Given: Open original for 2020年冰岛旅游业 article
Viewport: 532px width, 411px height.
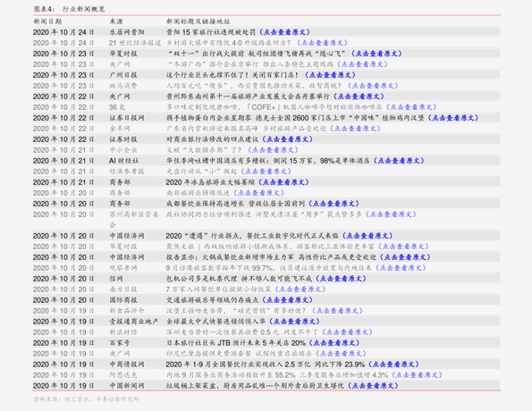Looking at the screenshot, I should click(x=283, y=182).
